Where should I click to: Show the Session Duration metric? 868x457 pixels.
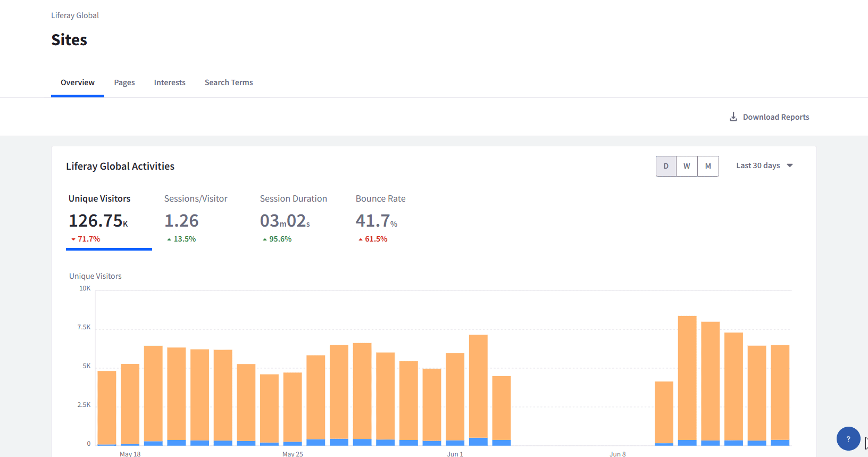point(294,219)
